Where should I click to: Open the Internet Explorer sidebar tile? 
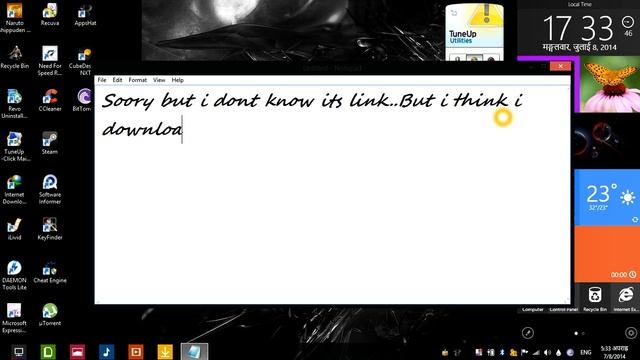(x=625, y=299)
